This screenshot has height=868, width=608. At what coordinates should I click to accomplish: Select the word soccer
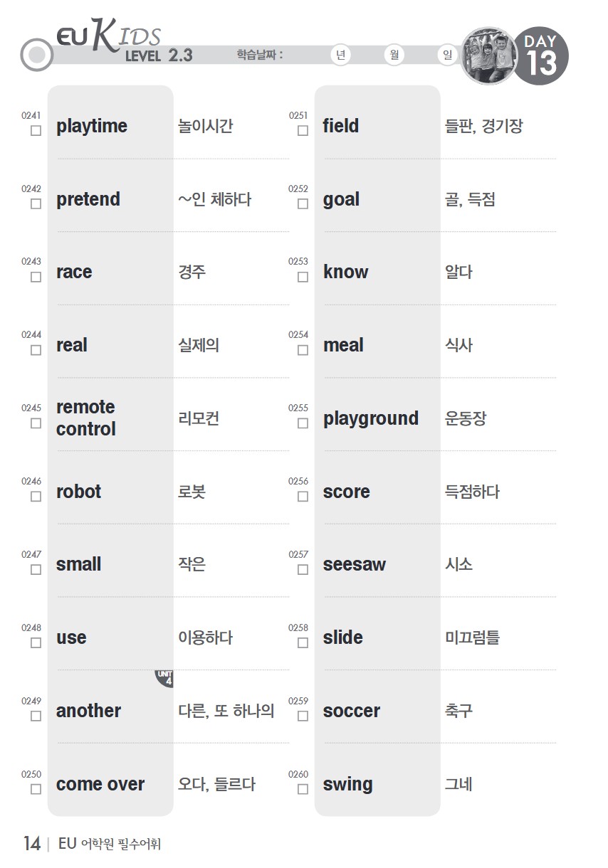[352, 711]
